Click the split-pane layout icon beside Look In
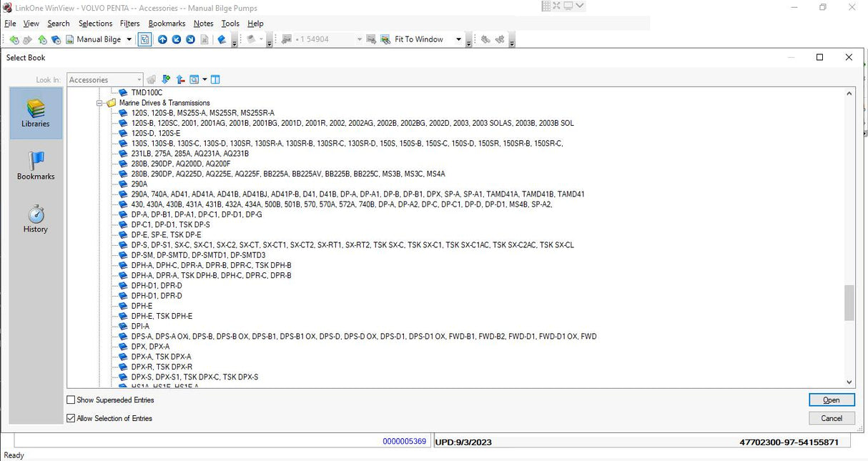The image size is (868, 461). pyautogui.click(x=215, y=79)
